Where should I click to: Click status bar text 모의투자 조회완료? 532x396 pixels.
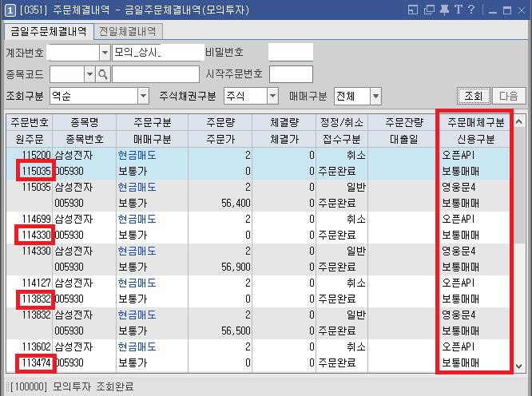(x=93, y=386)
